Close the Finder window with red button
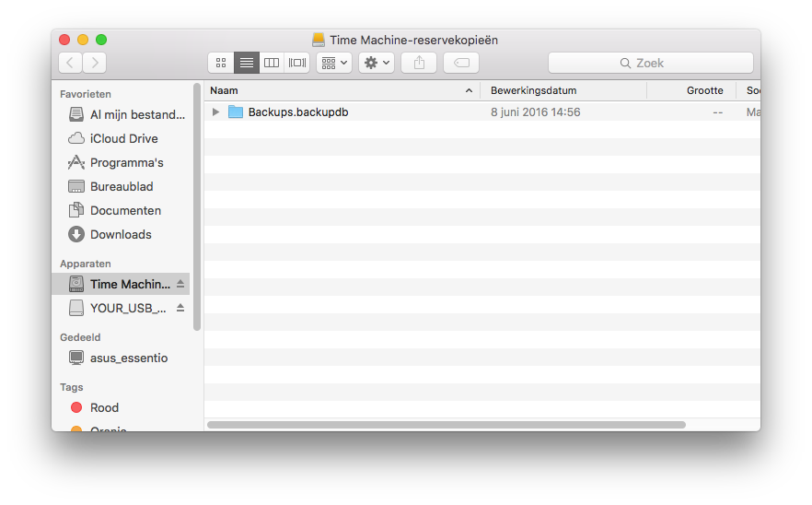The height and width of the screenshot is (505, 812). tap(64, 40)
